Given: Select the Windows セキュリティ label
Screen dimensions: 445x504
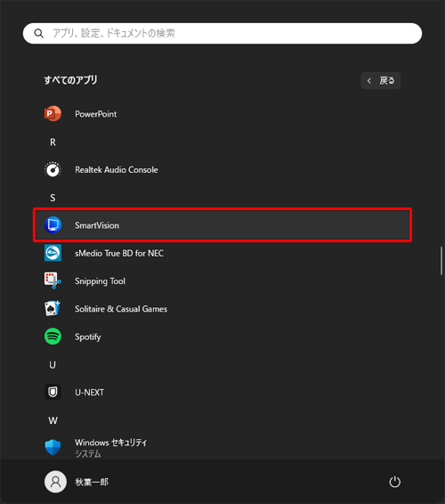Looking at the screenshot, I should [111, 443].
